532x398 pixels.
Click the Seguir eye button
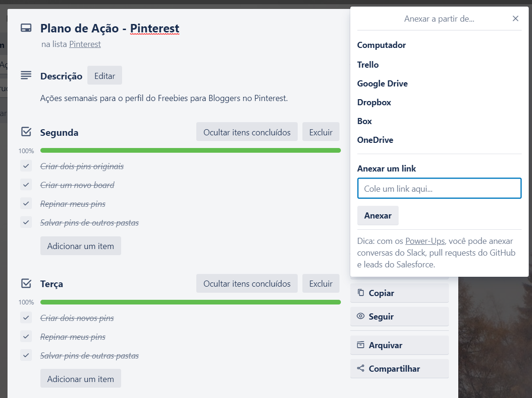point(399,316)
